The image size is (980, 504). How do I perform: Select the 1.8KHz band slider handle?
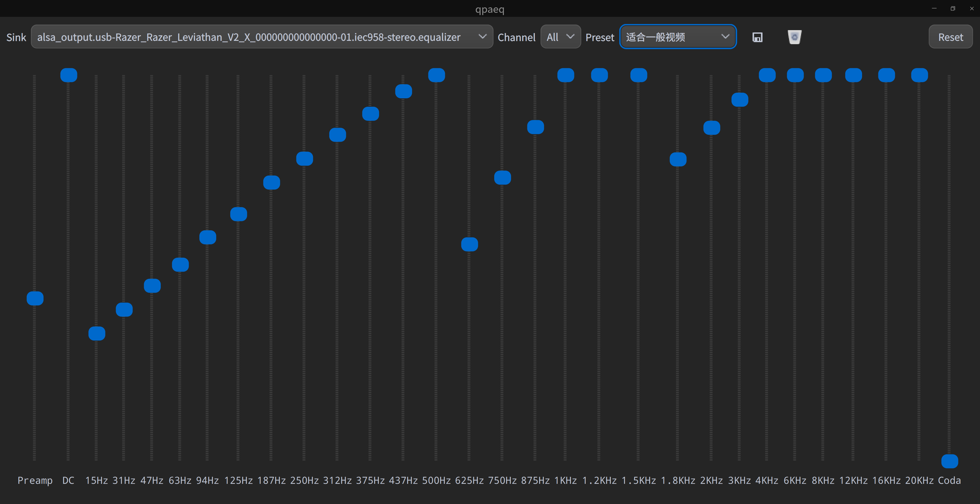tap(678, 159)
